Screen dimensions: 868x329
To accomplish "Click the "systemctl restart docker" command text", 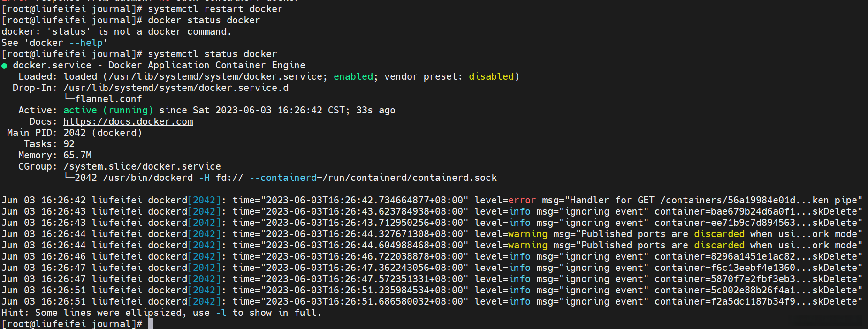I will 215,9.
